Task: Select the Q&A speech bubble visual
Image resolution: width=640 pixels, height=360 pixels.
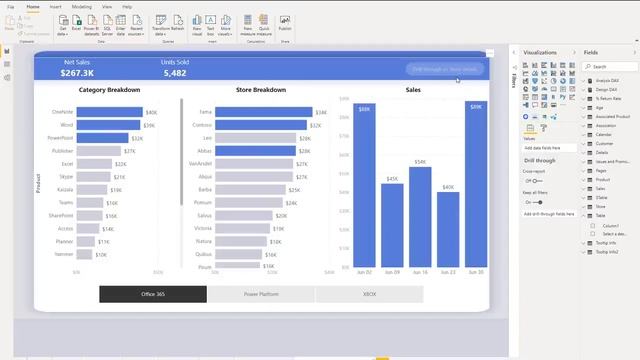Action: pyautogui.click(x=535, y=105)
